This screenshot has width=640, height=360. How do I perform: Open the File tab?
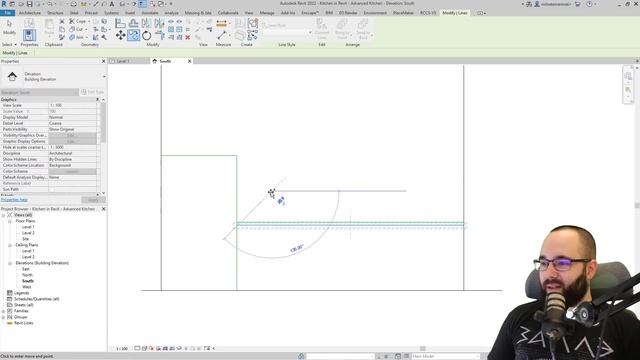coord(8,13)
